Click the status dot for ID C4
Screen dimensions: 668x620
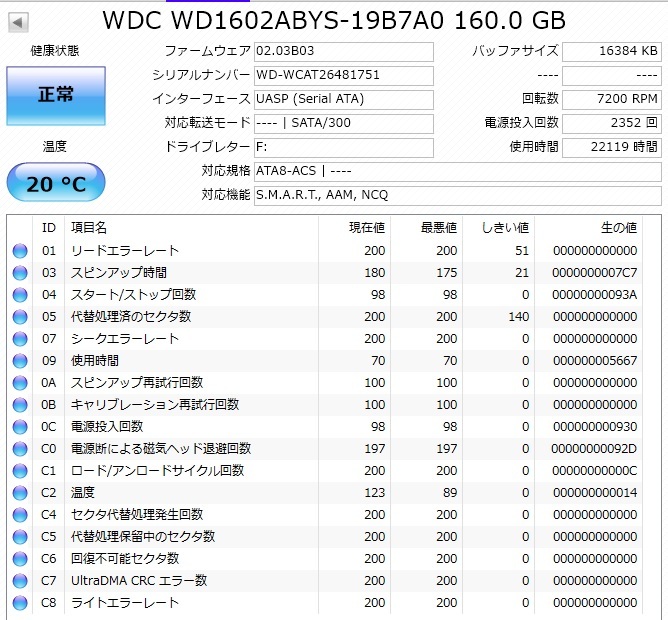(20, 515)
